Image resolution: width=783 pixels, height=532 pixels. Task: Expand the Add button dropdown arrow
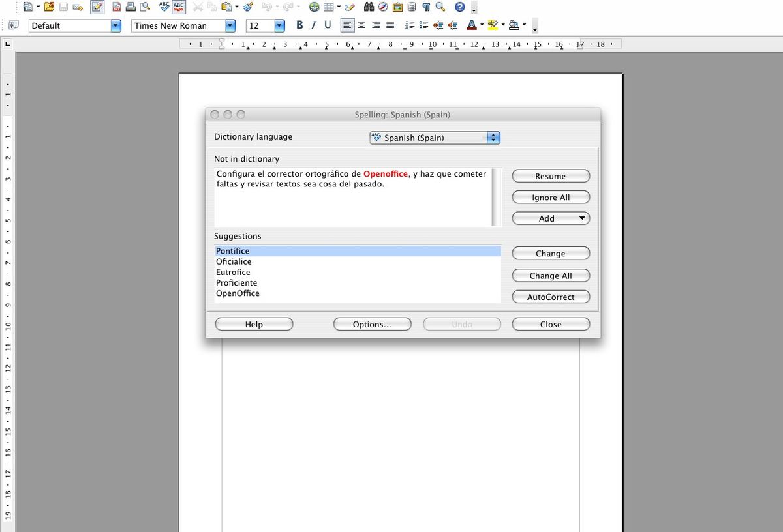[x=583, y=218]
